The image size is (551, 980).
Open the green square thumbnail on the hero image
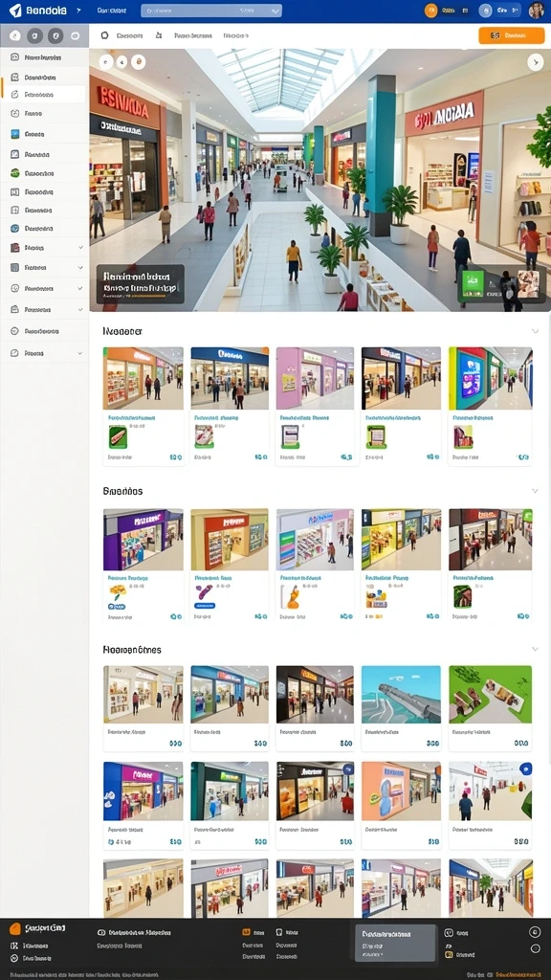point(473,283)
